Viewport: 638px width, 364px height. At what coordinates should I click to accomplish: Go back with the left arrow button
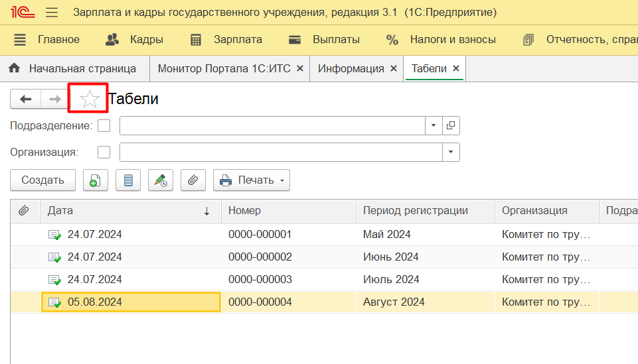[x=26, y=99]
